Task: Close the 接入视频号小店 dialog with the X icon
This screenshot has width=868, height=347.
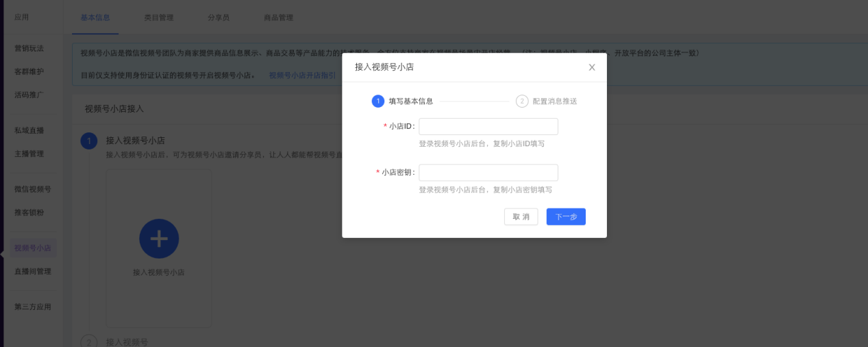Action: [592, 67]
